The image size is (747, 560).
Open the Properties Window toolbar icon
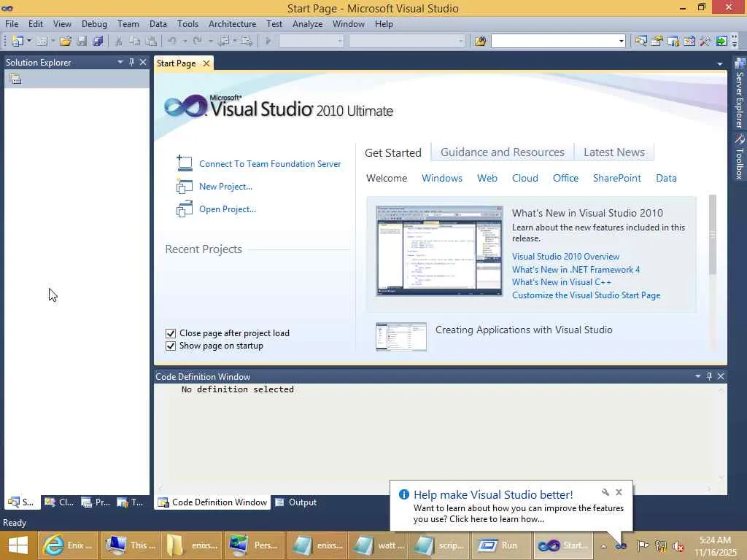click(657, 42)
